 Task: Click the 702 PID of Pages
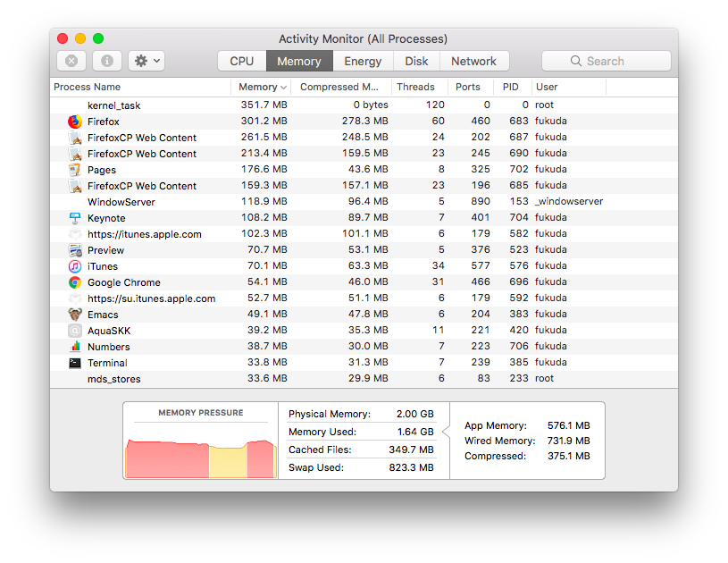[519, 170]
